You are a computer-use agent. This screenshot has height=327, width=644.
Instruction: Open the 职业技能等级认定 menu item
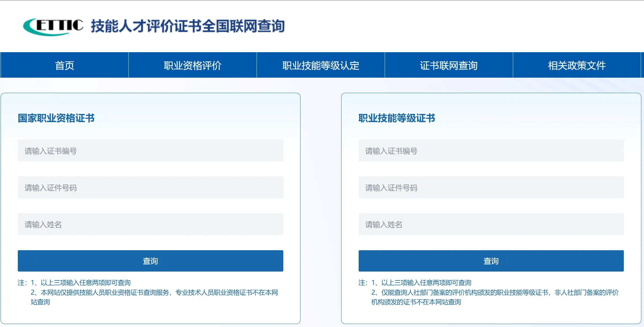point(320,65)
